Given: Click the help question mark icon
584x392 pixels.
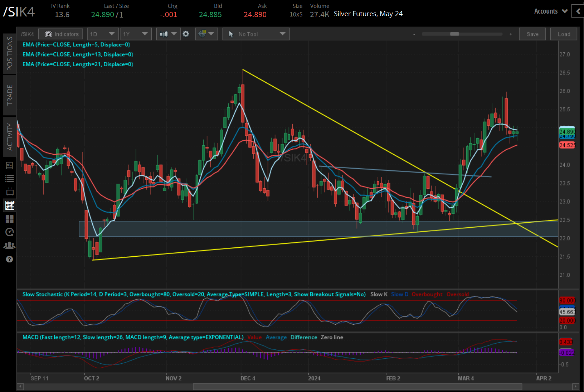Looking at the screenshot, I should click(x=10, y=259).
